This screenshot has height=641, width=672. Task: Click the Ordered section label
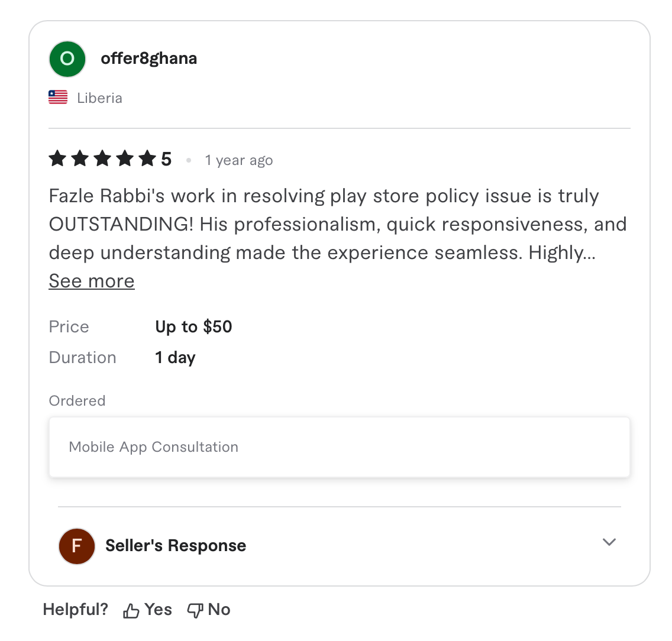pyautogui.click(x=77, y=400)
